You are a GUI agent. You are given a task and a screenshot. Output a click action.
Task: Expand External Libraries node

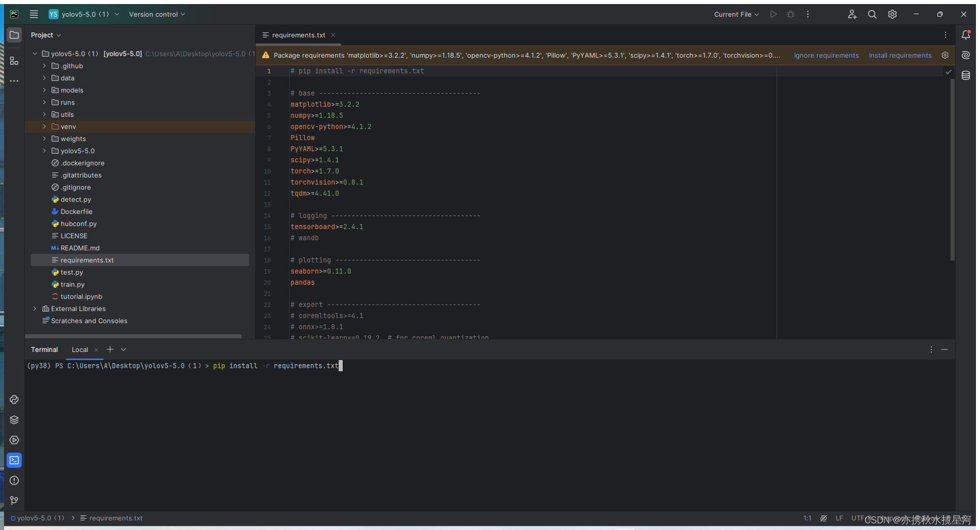click(x=35, y=308)
